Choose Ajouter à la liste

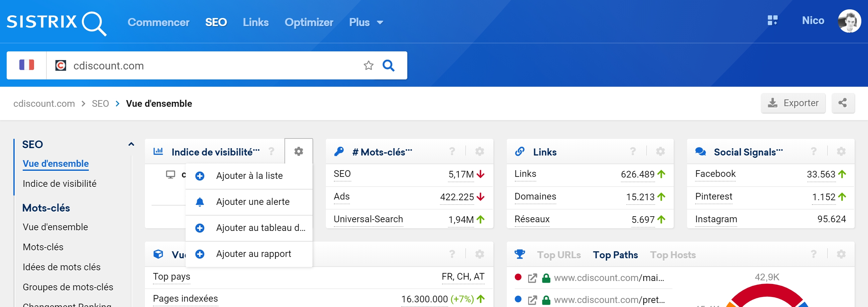(x=249, y=176)
